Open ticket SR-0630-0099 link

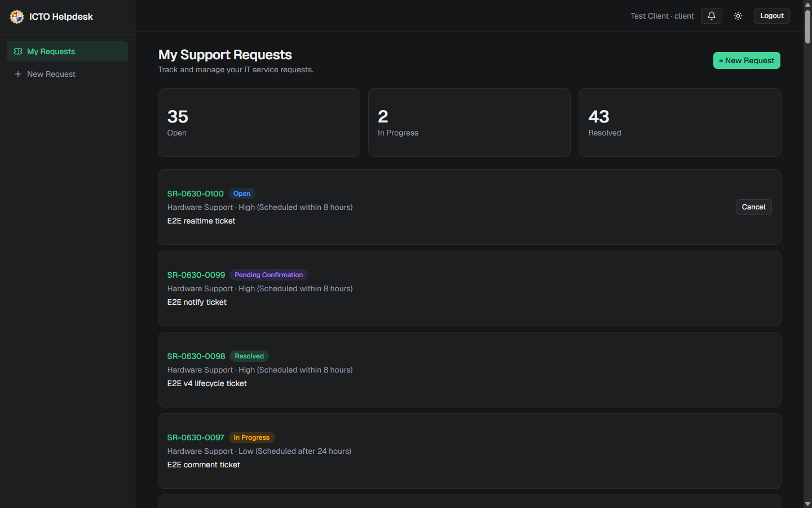[196, 275]
